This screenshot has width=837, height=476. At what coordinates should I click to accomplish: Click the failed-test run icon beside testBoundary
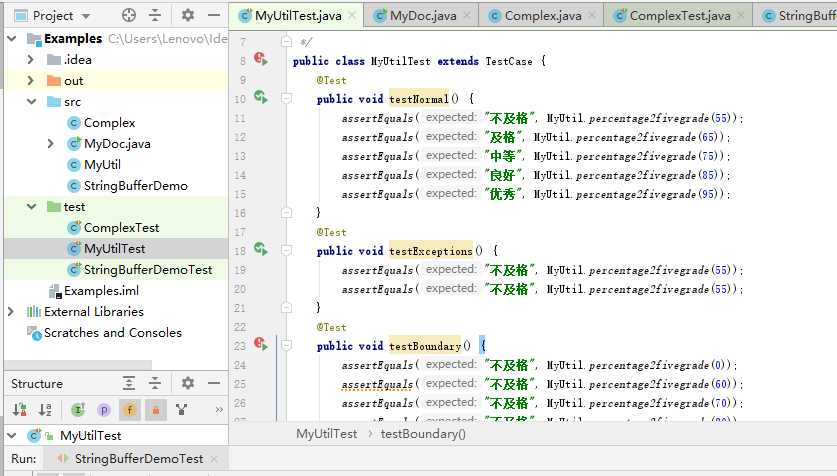click(260, 344)
